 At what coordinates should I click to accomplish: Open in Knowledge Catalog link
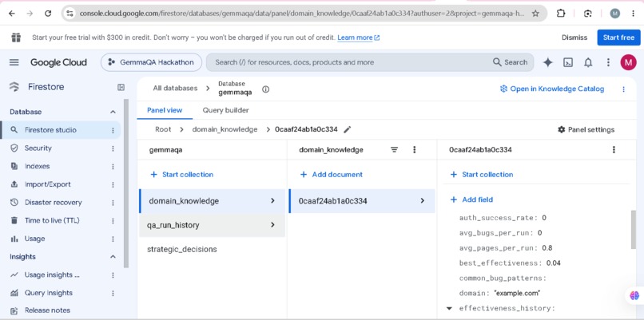pyautogui.click(x=552, y=89)
